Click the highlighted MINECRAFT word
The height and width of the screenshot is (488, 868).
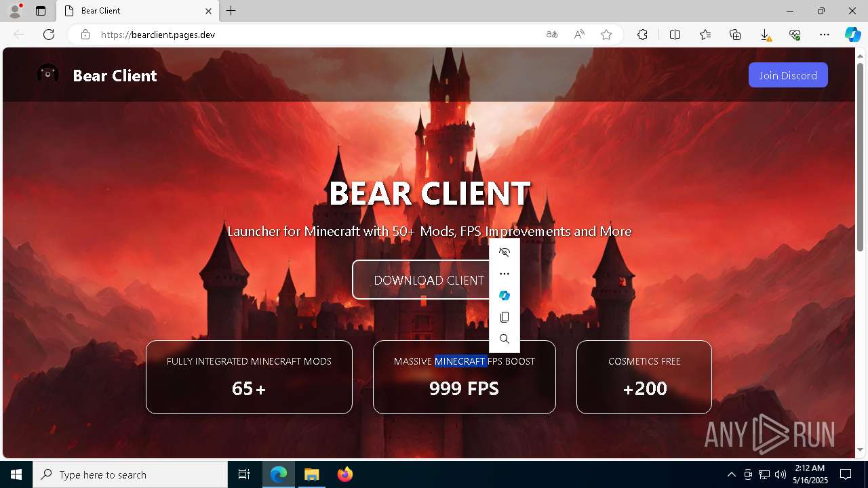(460, 361)
